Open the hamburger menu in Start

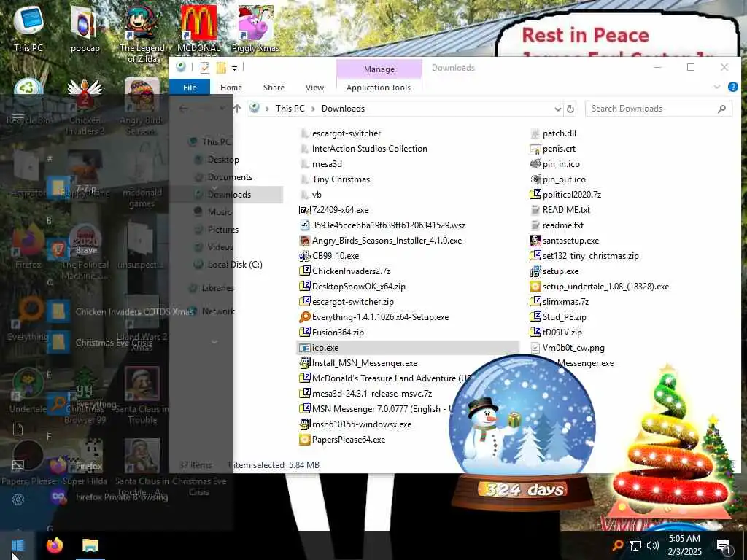[x=18, y=114]
